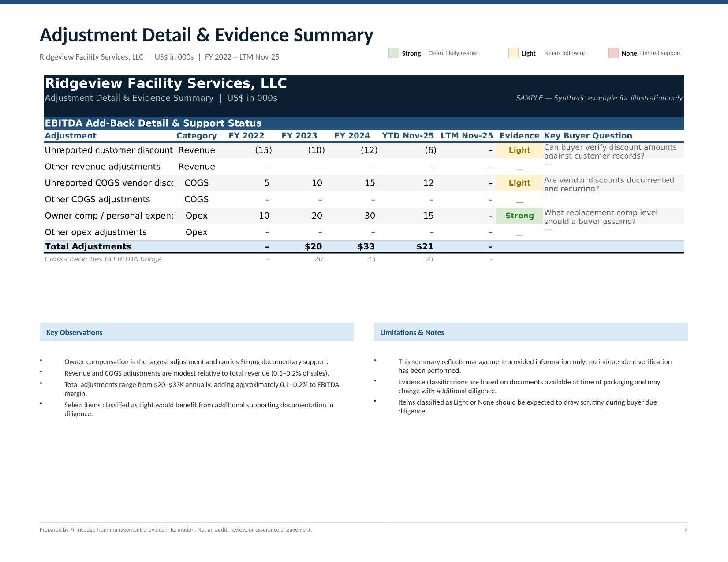
Task: Expand the Cross-check EBITDA bridge row
Action: click(103, 259)
